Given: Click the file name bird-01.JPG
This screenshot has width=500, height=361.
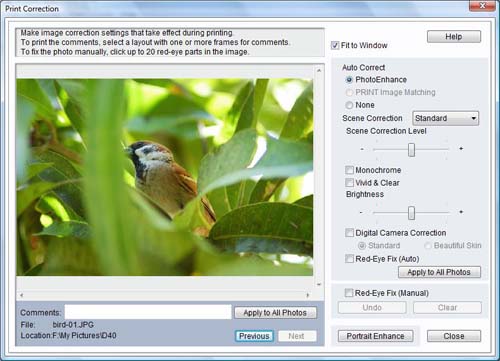Looking at the screenshot, I should [73, 325].
